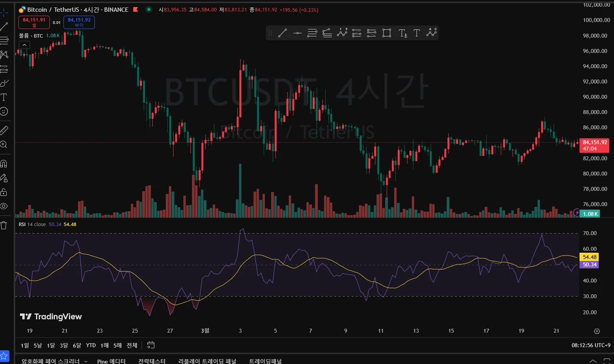Toggle hide all drawings eye icon

tap(4, 206)
